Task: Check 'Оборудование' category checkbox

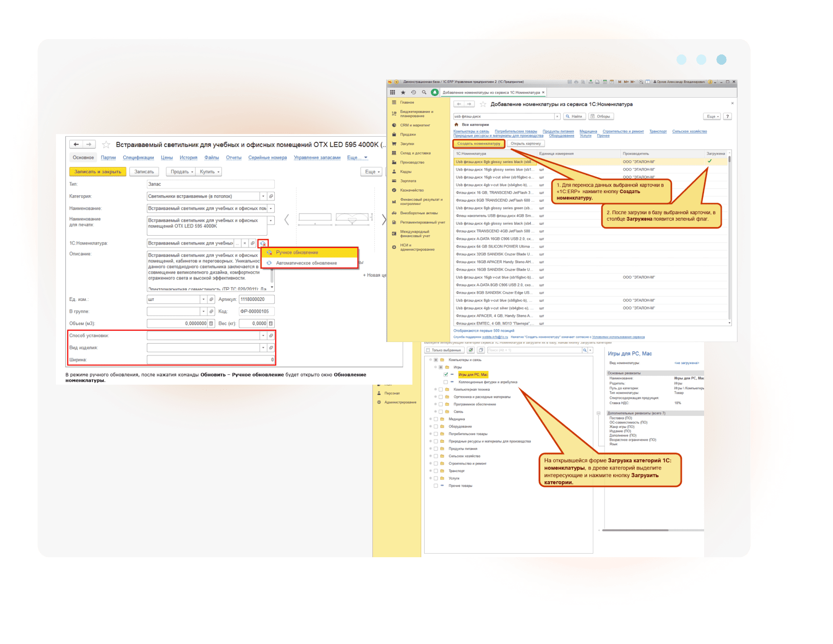Action: [436, 427]
